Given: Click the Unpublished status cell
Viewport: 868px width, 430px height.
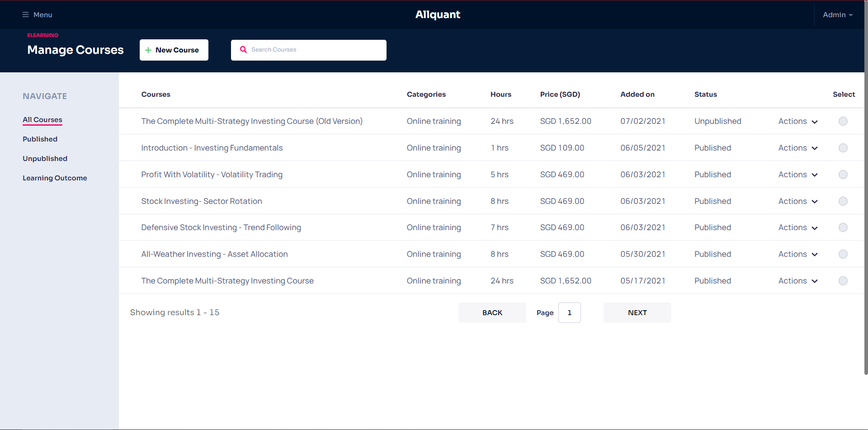Looking at the screenshot, I should coord(718,121).
